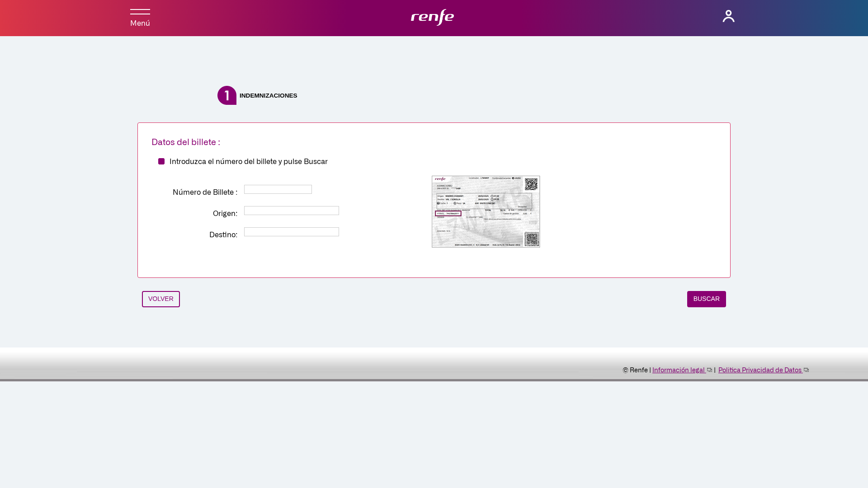The image size is (868, 488).
Task: Click the sample ticket image thumbnail
Action: coord(486,211)
